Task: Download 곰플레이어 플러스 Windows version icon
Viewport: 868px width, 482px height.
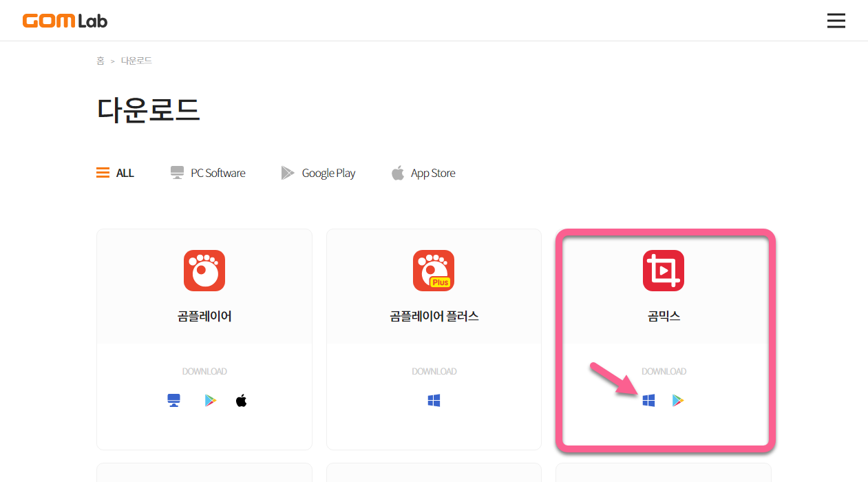Action: tap(434, 401)
